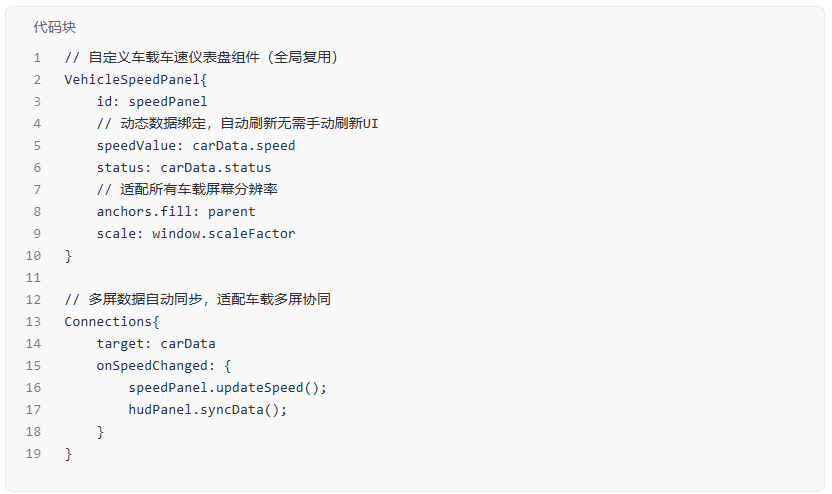
Task: Click the 多屏数据自动同步 comment line
Action: [x=197, y=299]
